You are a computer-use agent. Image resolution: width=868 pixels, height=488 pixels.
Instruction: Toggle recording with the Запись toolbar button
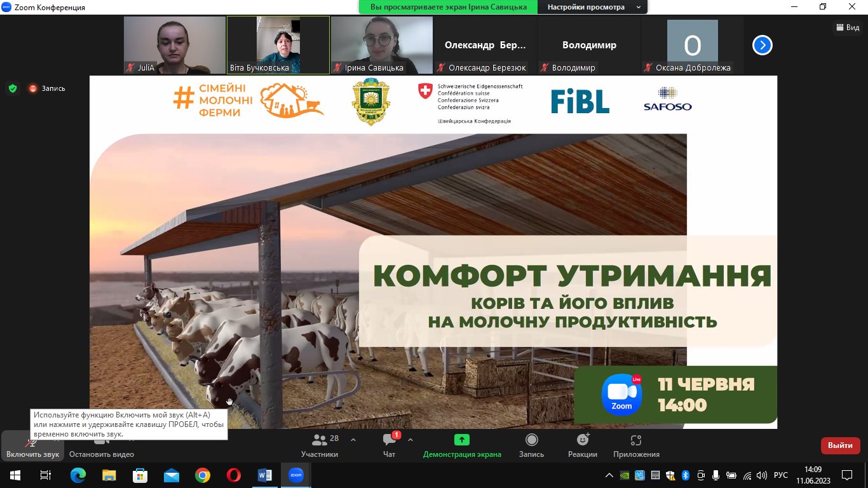point(531,445)
